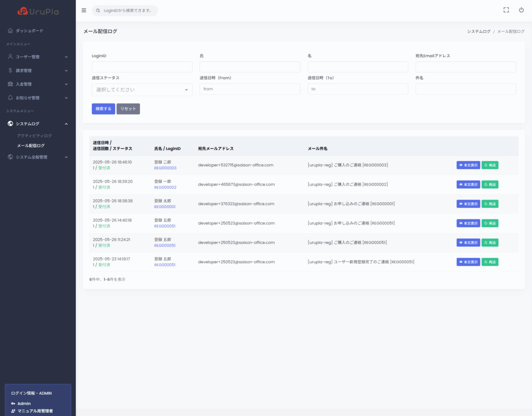This screenshot has height=416, width=532.
Task: Click the 送信日時（From） date field
Action: 250,89
